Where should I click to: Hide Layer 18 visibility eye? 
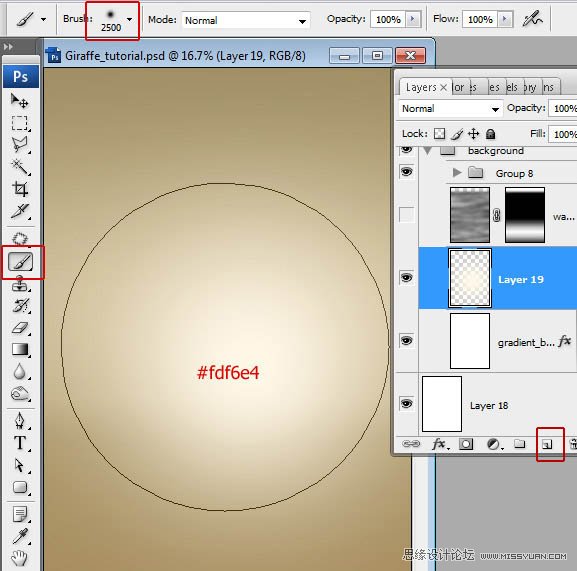coord(406,404)
